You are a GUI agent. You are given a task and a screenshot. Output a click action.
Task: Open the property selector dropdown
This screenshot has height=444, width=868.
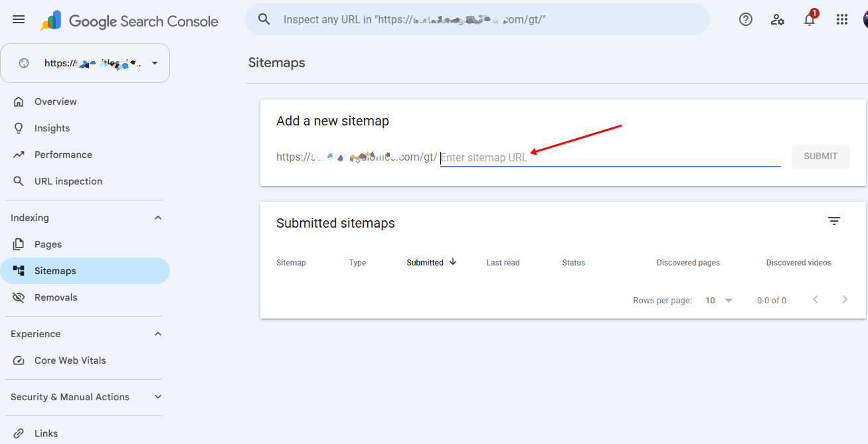pos(85,63)
